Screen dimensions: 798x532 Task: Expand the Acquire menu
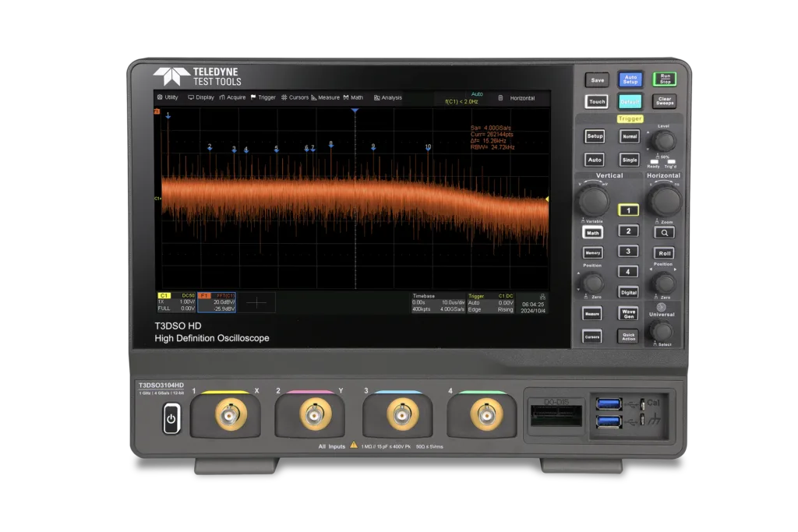point(232,97)
